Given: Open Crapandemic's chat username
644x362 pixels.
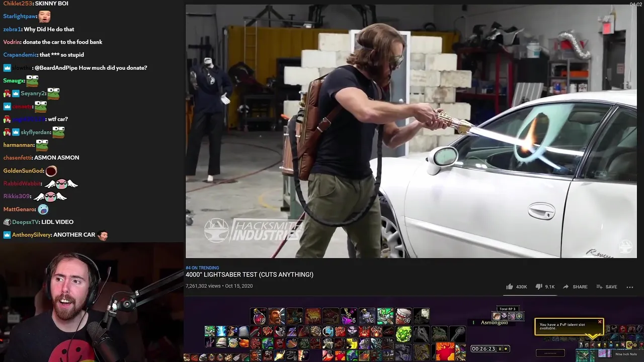Looking at the screenshot, I should click(20, 55).
